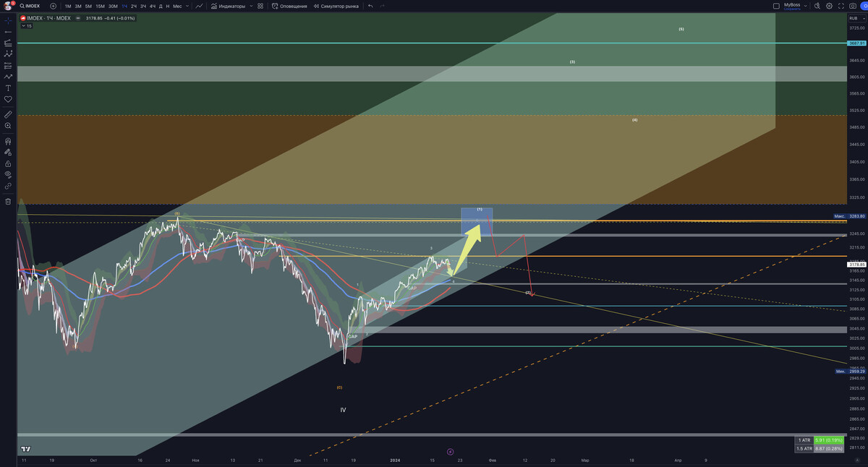Select the trend line drawing tool
Viewport: 868px width, 467px height.
[8, 32]
